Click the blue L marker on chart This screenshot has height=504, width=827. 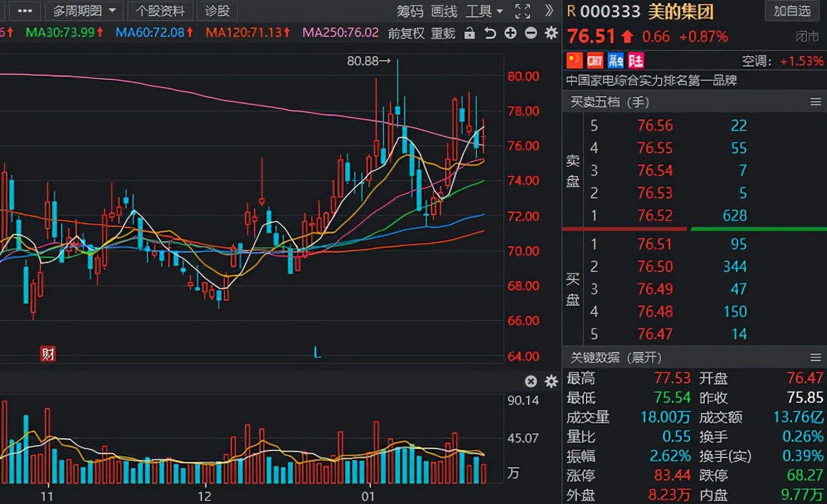[x=317, y=353]
